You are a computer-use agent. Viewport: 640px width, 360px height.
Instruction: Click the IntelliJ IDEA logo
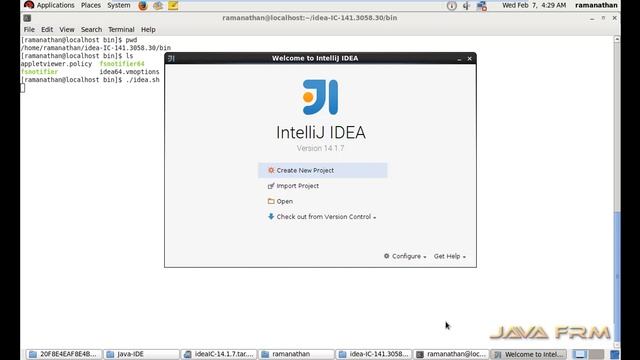[320, 97]
